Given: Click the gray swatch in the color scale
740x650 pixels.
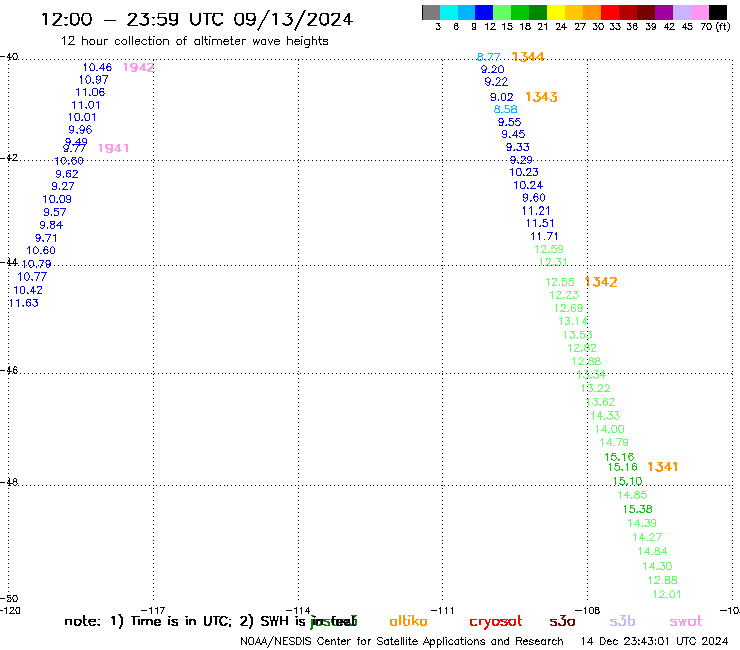Looking at the screenshot, I should point(431,12).
